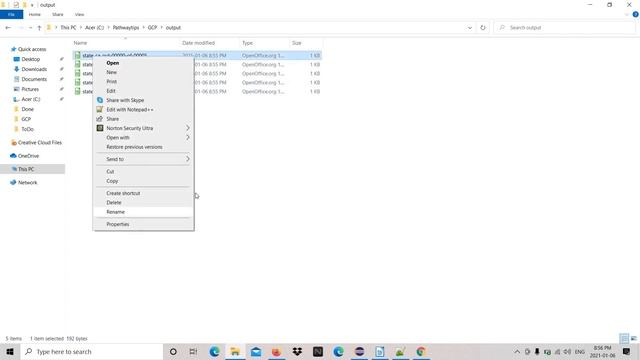640x360 pixels.
Task: Choose Cut from the context menu
Action: coord(143,171)
